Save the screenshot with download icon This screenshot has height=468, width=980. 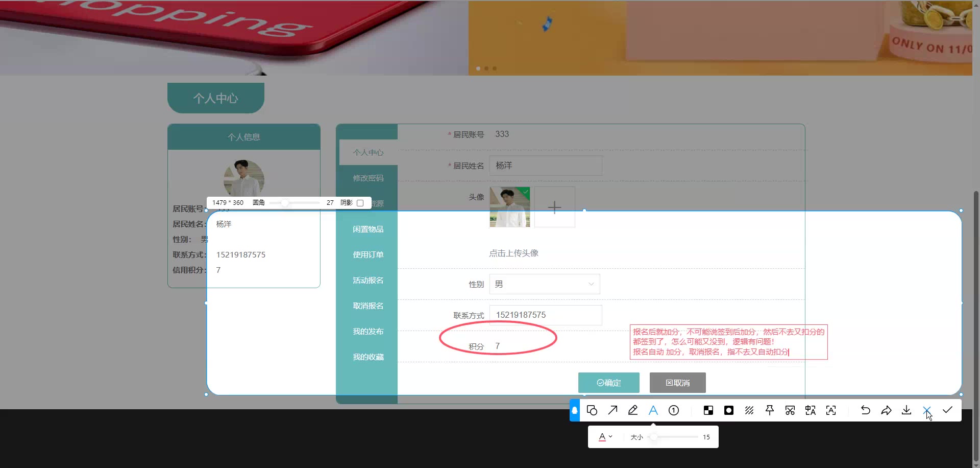[x=906, y=410]
